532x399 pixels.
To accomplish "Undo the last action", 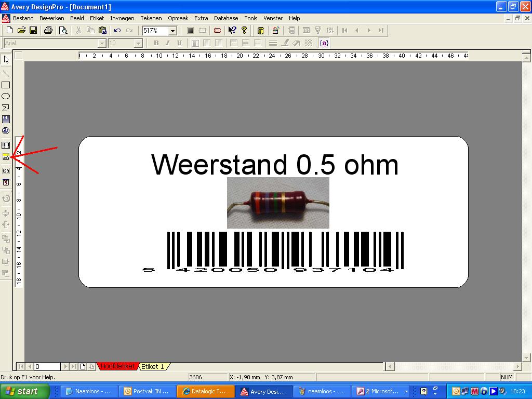I will pyautogui.click(x=117, y=31).
